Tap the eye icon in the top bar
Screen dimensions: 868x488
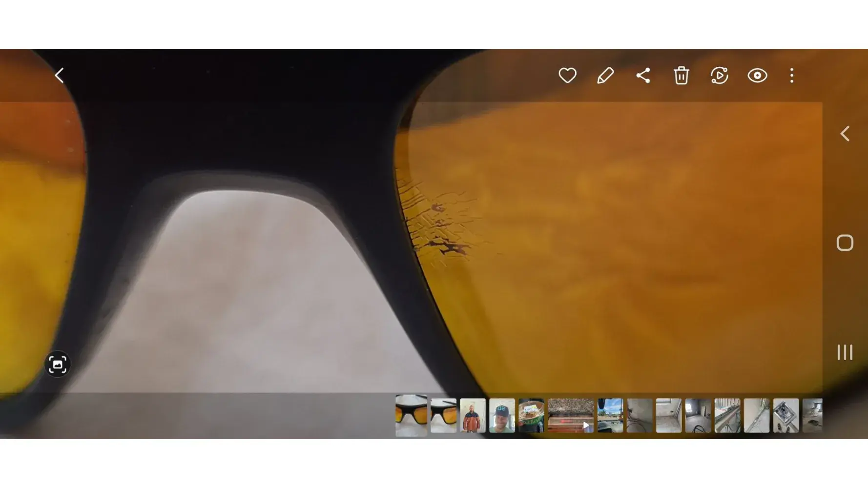pos(757,76)
